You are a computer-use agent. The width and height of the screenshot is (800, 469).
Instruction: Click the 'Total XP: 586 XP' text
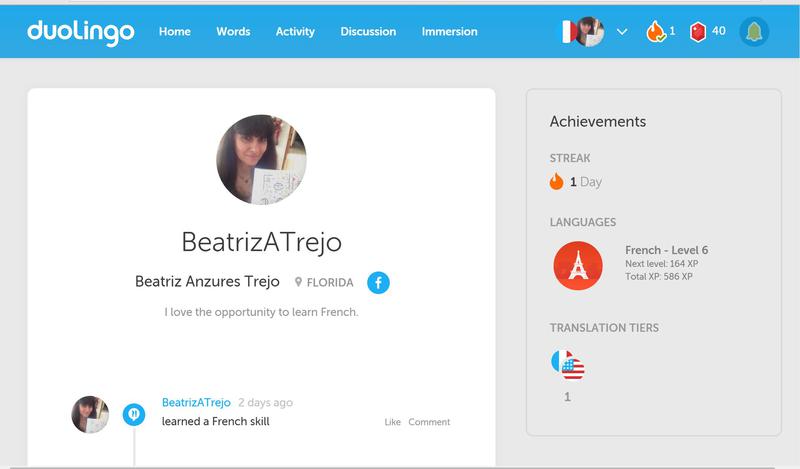pos(659,277)
